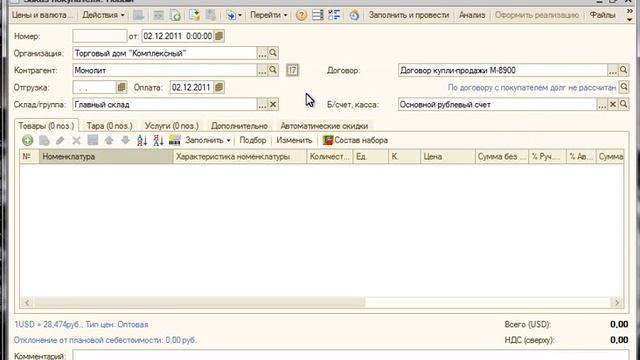
Task: Open selection ellipsis for Организация field
Action: (x=262, y=53)
